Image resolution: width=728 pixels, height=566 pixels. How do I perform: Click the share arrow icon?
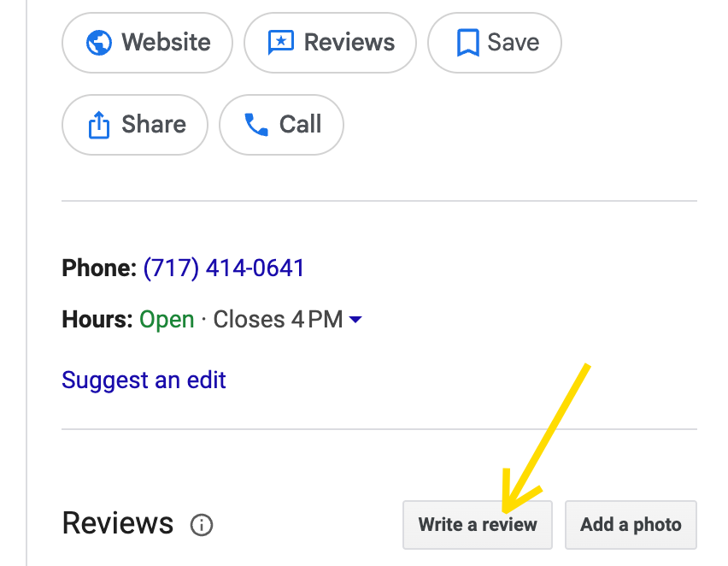point(99,125)
